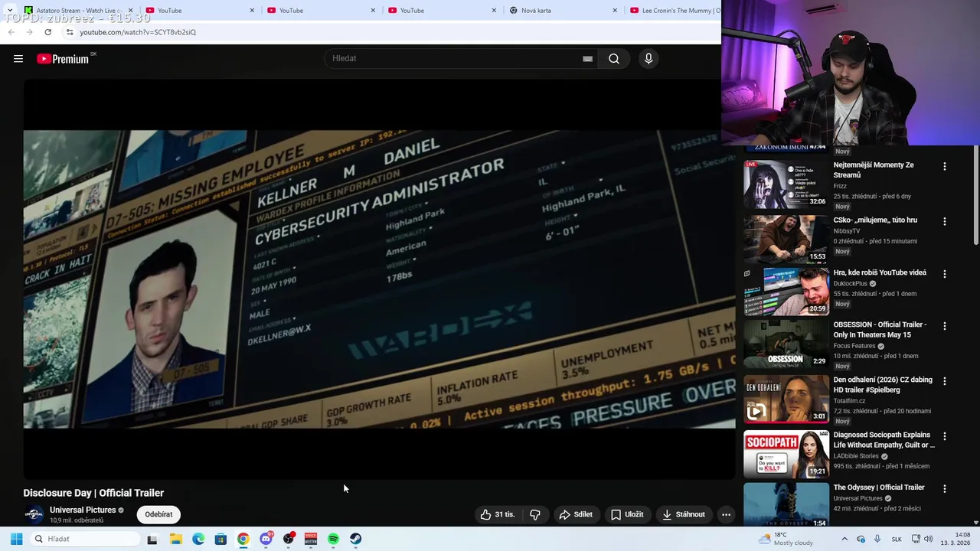Click the magnifier search button

tap(614, 59)
